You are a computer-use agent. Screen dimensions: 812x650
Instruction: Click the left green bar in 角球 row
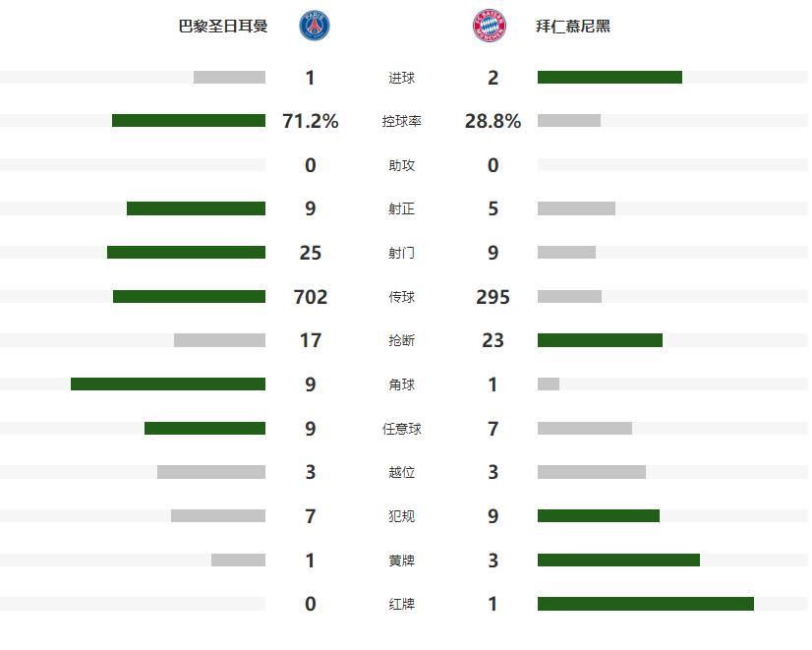168,384
